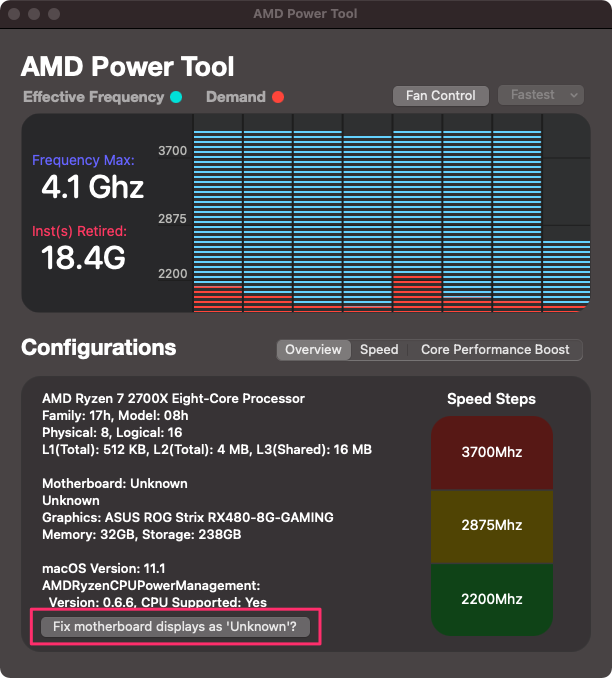Click the red Demand indicator dot

click(278, 97)
